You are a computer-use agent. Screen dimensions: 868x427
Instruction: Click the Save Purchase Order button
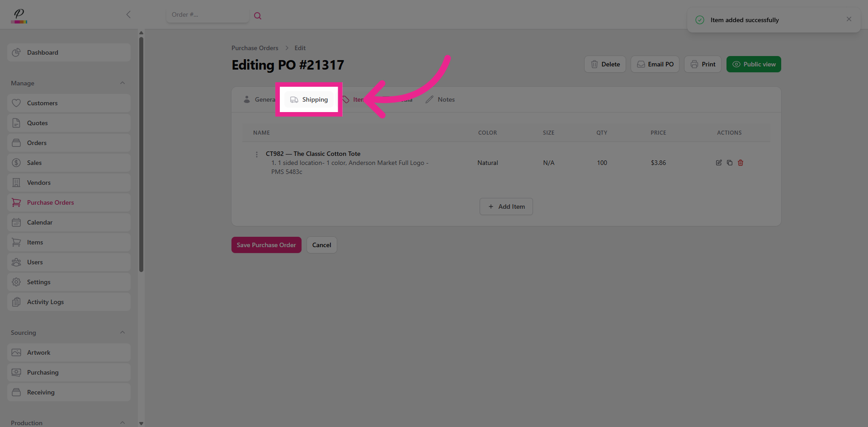pos(266,245)
